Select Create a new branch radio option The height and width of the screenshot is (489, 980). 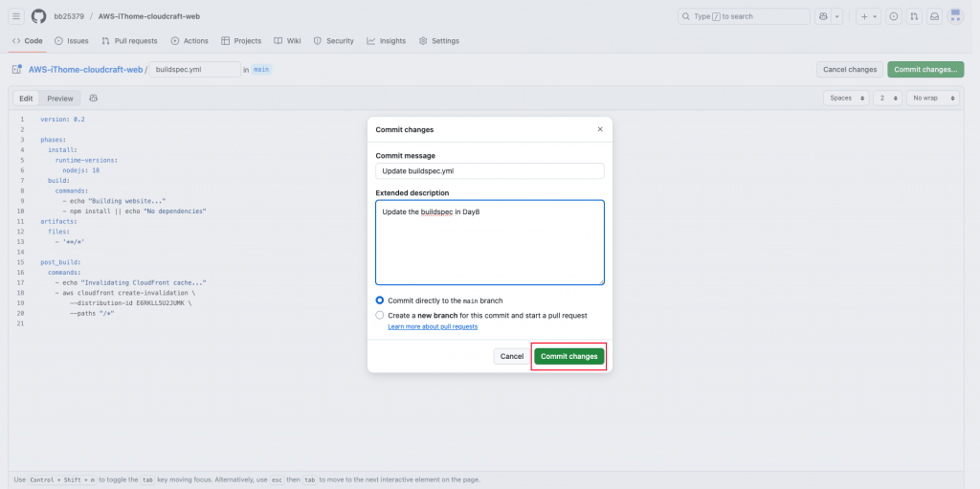coord(380,315)
